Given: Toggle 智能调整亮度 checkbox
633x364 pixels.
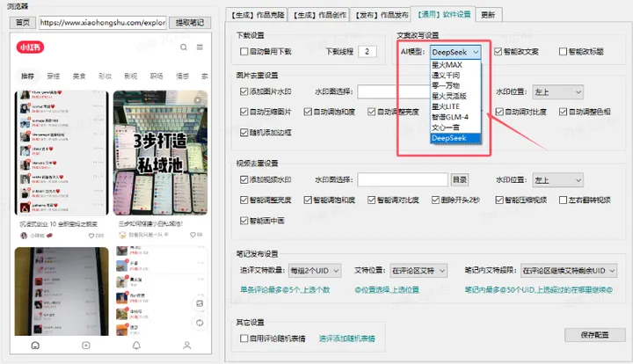Looking at the screenshot, I should click(244, 200).
